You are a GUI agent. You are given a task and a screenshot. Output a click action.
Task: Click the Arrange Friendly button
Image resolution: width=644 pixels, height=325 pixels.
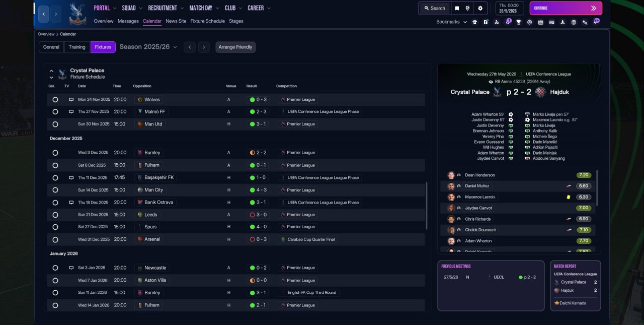pyautogui.click(x=235, y=47)
